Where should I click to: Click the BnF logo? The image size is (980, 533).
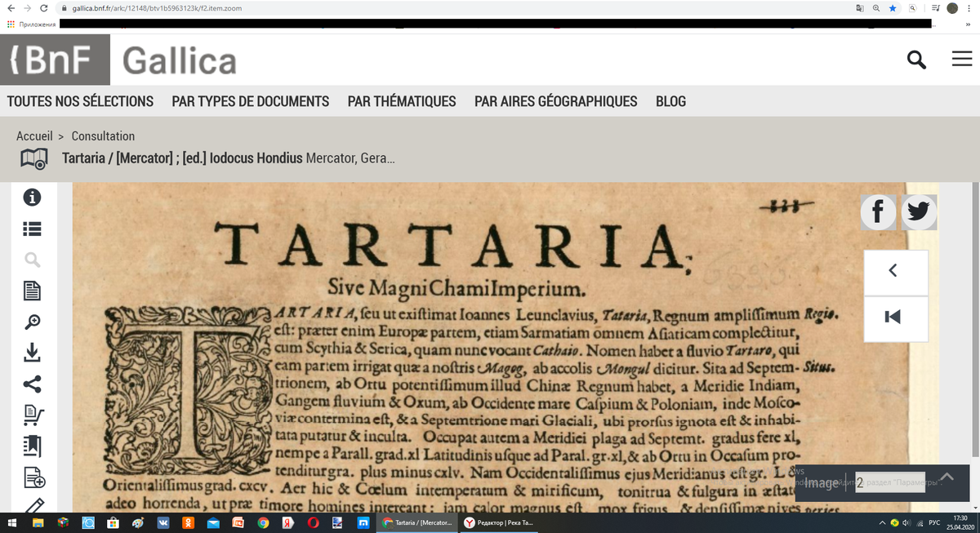tap(55, 60)
